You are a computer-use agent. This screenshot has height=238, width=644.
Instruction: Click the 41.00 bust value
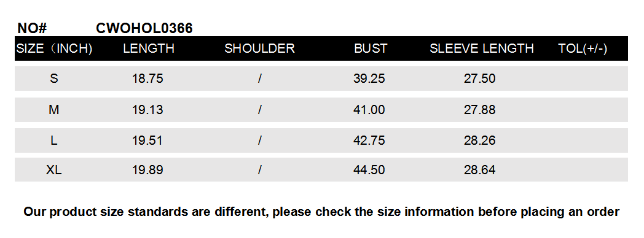[369, 110]
